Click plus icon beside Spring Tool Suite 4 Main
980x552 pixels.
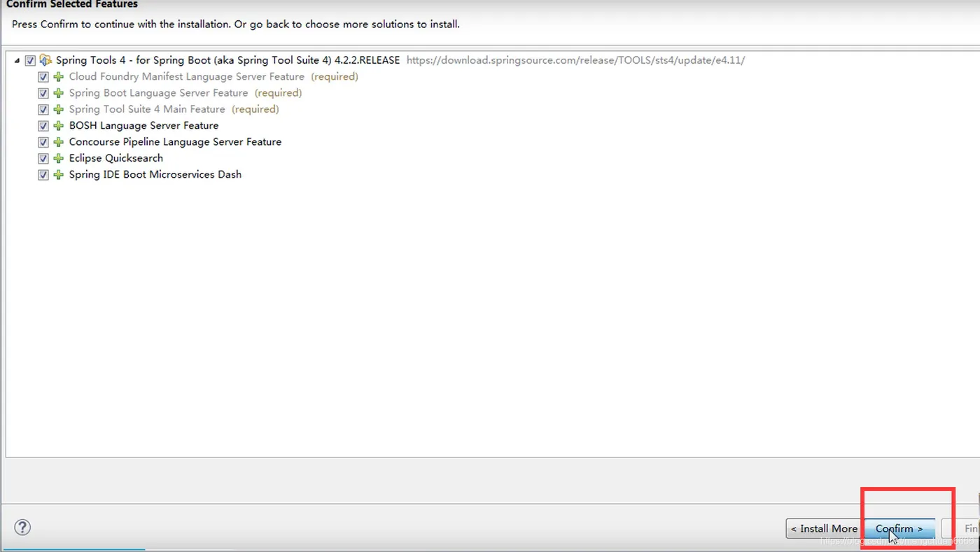[x=58, y=109]
